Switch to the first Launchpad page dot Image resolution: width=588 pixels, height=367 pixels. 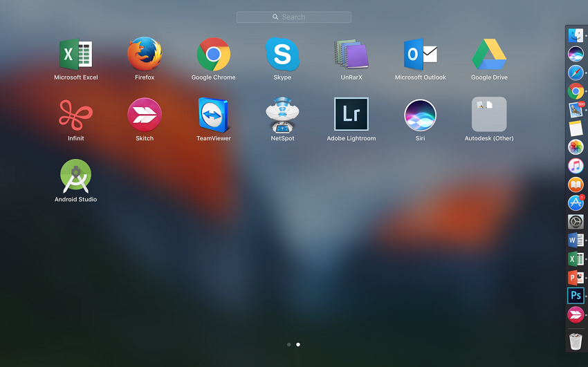(288, 344)
